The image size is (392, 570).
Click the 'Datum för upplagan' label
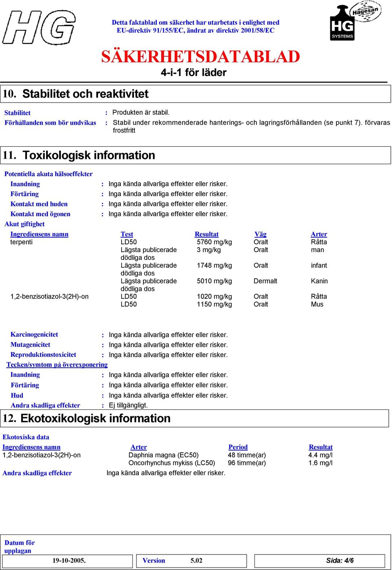click(x=20, y=547)
